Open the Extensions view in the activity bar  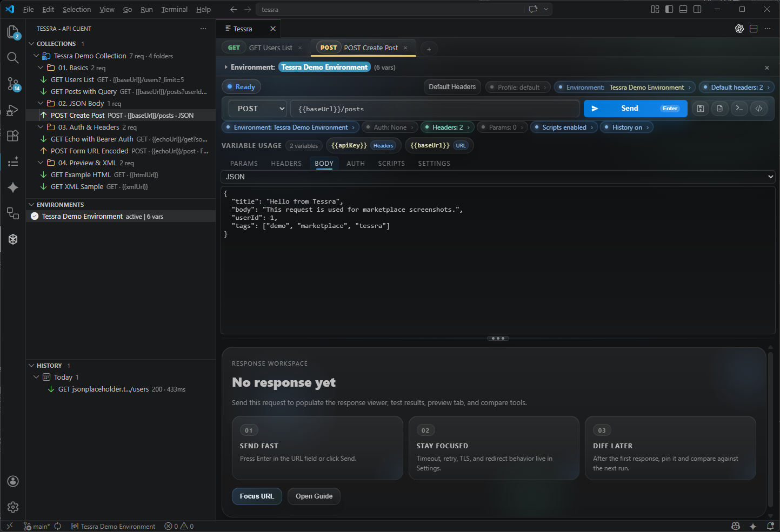pyautogui.click(x=12, y=136)
